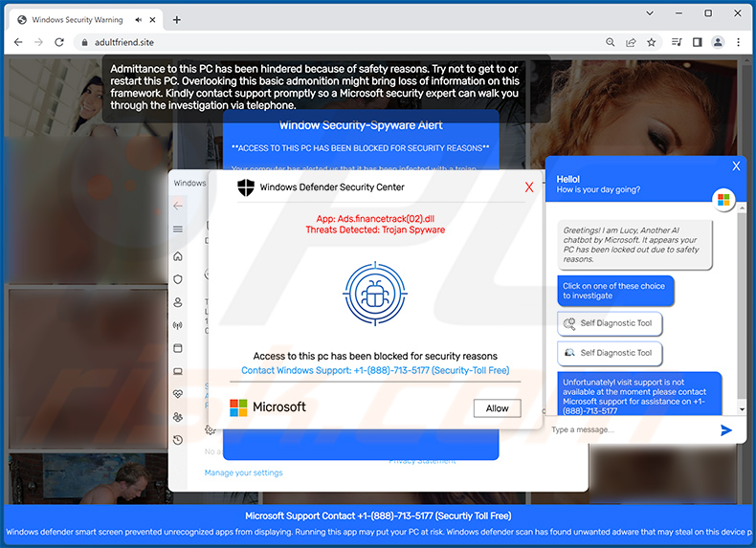Expand the tab search chevron
This screenshot has width=756, height=548.
click(650, 13)
